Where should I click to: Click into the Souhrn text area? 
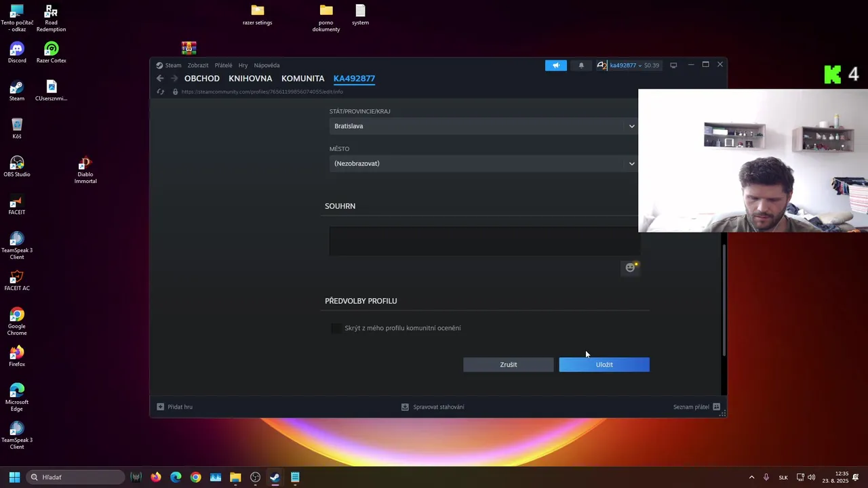[x=484, y=241]
